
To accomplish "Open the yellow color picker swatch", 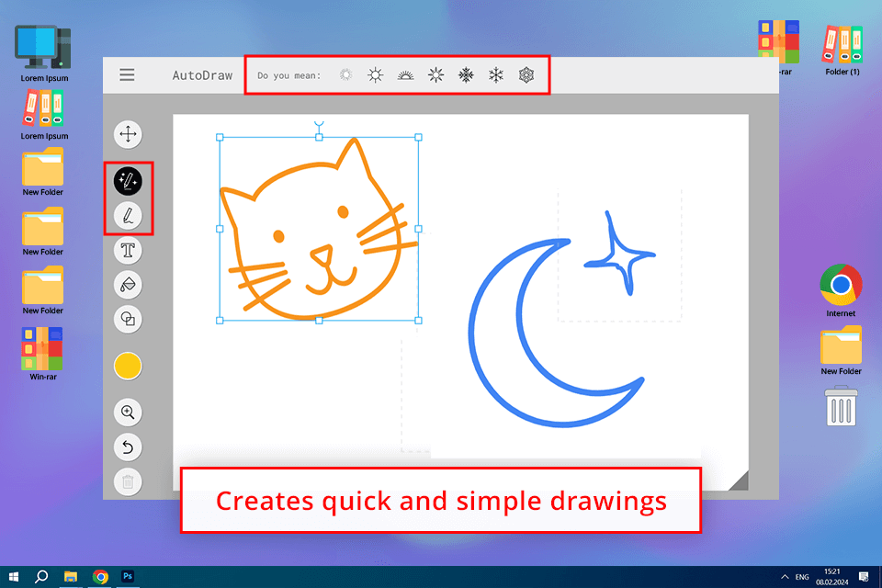I will tap(129, 366).
